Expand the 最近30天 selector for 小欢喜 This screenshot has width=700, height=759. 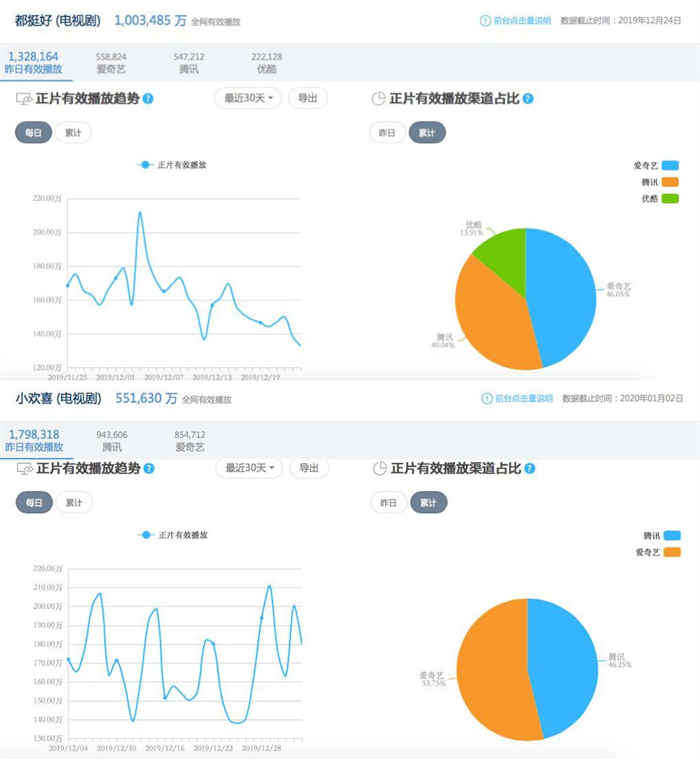[x=248, y=469]
